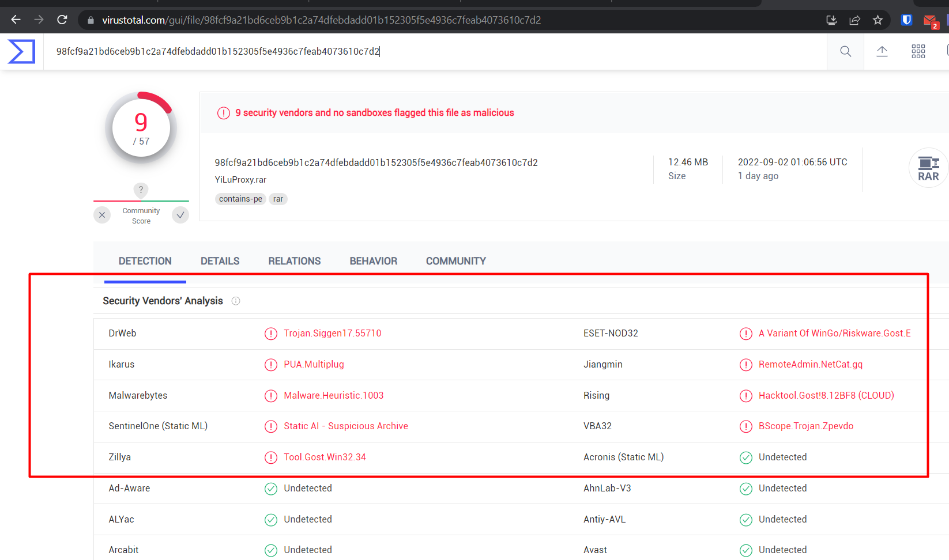Open the COMMUNITY tab
Image resolution: width=949 pixels, height=560 pixels.
[x=456, y=261]
